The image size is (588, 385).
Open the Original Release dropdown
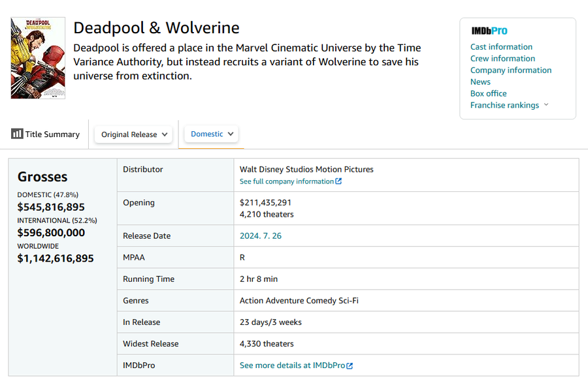click(x=135, y=134)
